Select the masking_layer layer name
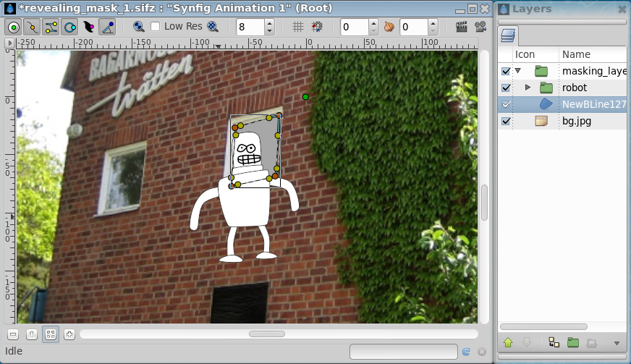631x364 pixels. (x=594, y=71)
